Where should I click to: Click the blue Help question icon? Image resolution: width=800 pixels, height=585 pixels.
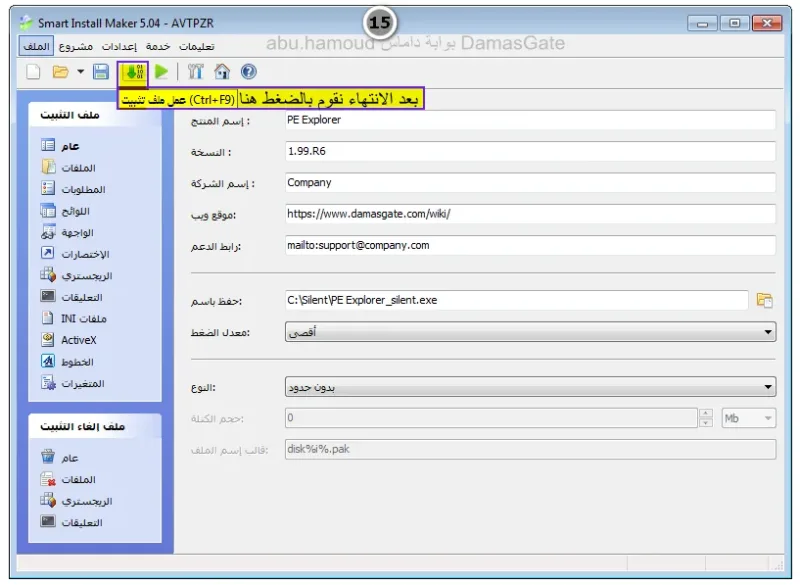coord(248,72)
